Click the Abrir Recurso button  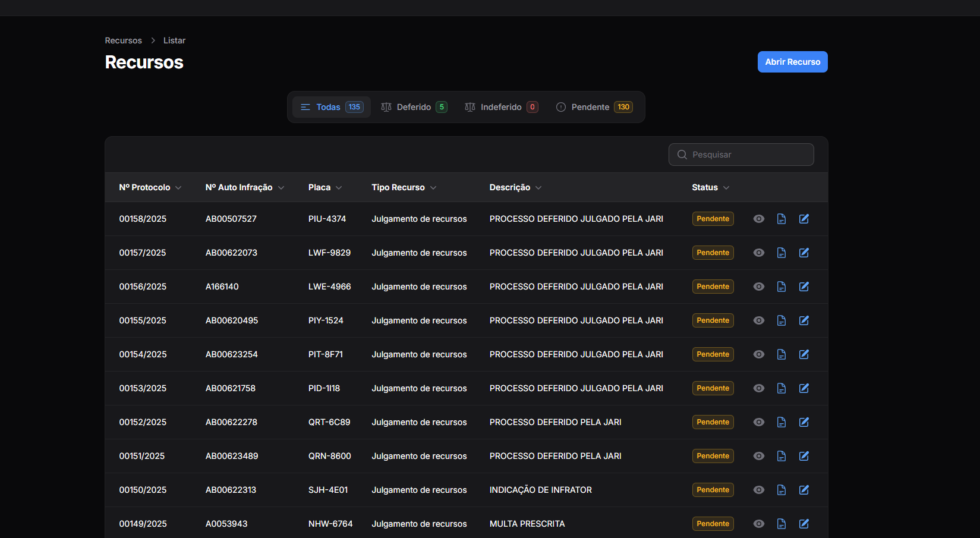click(x=792, y=62)
